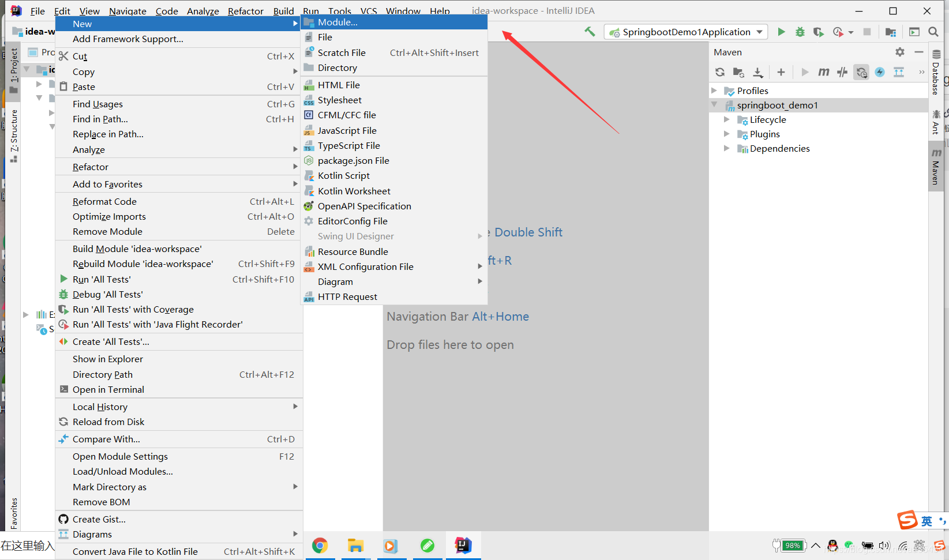Viewport: 949px width, 560px height.
Task: Create a new Stylesheet
Action: 395,100
